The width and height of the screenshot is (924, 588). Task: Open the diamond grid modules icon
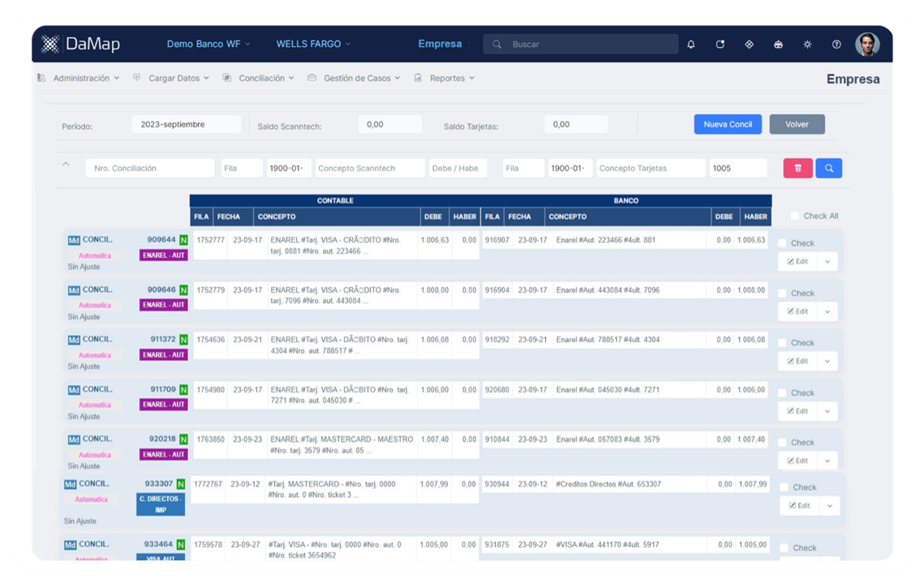tap(749, 44)
